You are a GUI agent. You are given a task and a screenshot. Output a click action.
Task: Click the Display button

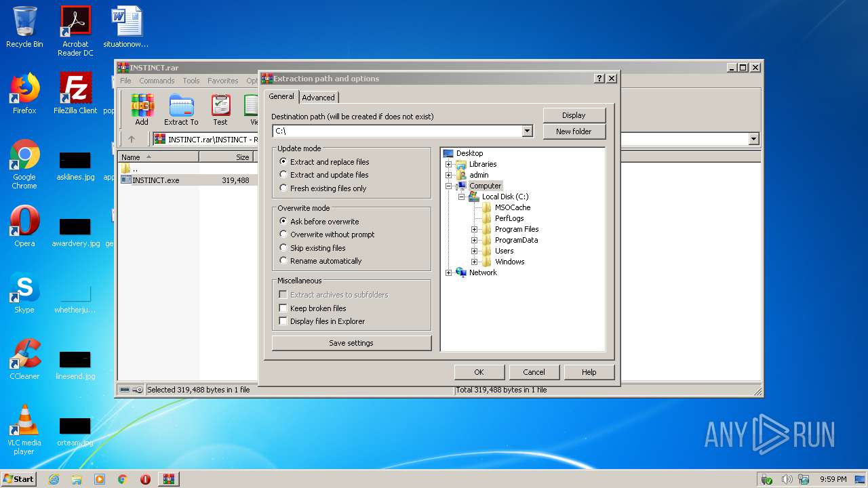click(x=574, y=115)
